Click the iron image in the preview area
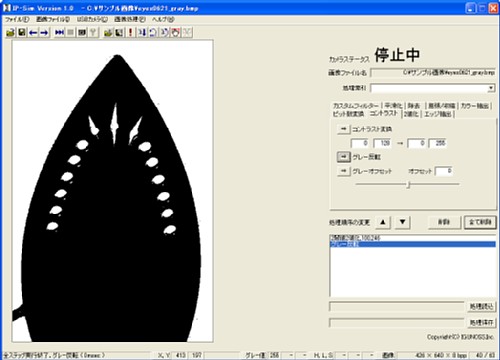This screenshot has width=500, height=360. 112,191
